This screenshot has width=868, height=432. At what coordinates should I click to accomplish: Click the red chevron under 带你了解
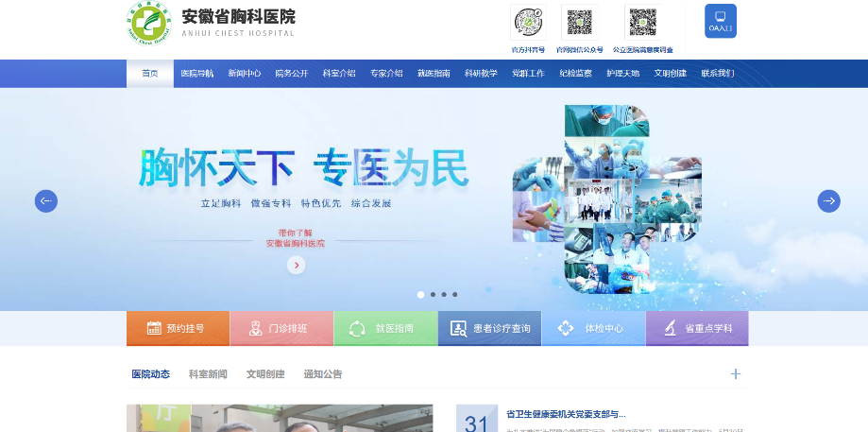(297, 266)
